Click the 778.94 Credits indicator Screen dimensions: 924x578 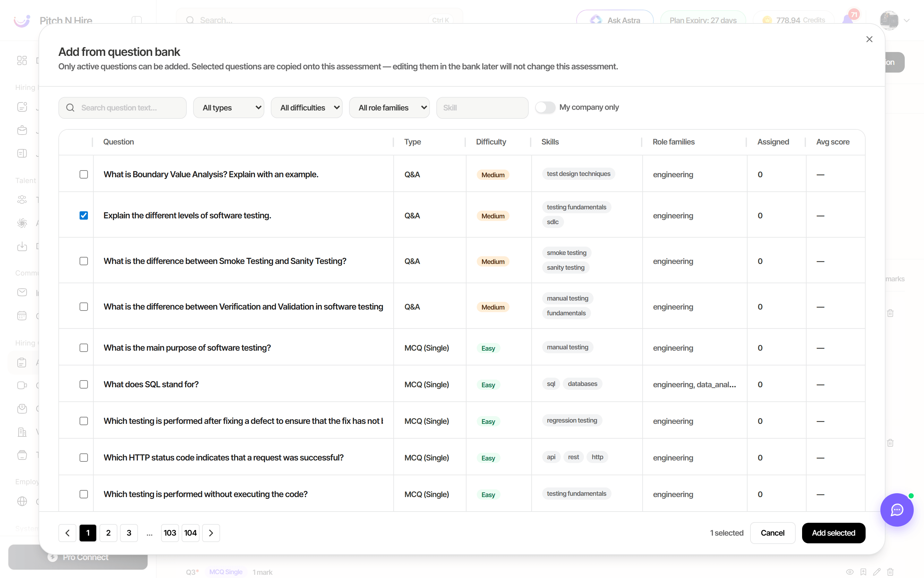tap(794, 20)
